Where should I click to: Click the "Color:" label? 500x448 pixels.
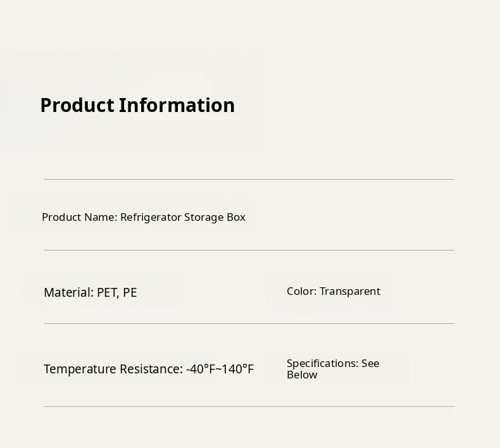click(x=301, y=291)
